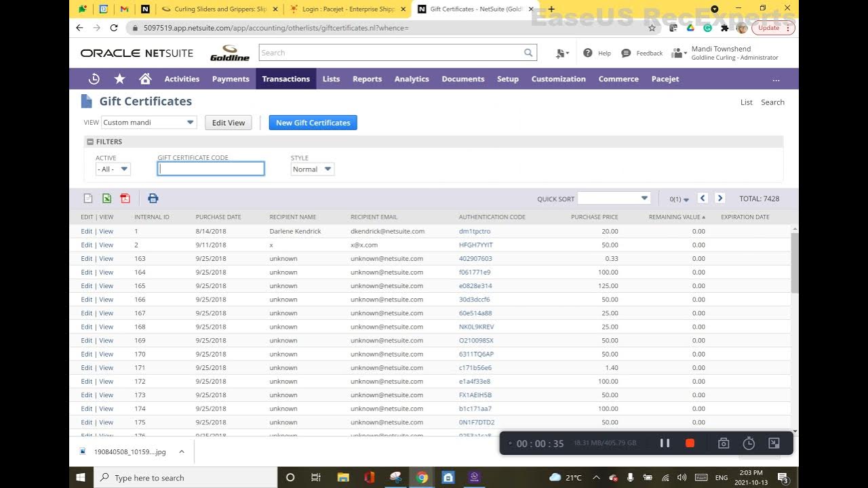Open the Active filter dropdown
This screenshot has width=868, height=488.
click(113, 169)
